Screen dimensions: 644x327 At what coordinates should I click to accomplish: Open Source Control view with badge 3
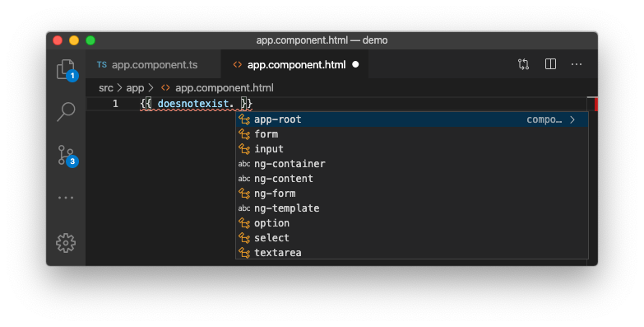tap(66, 156)
